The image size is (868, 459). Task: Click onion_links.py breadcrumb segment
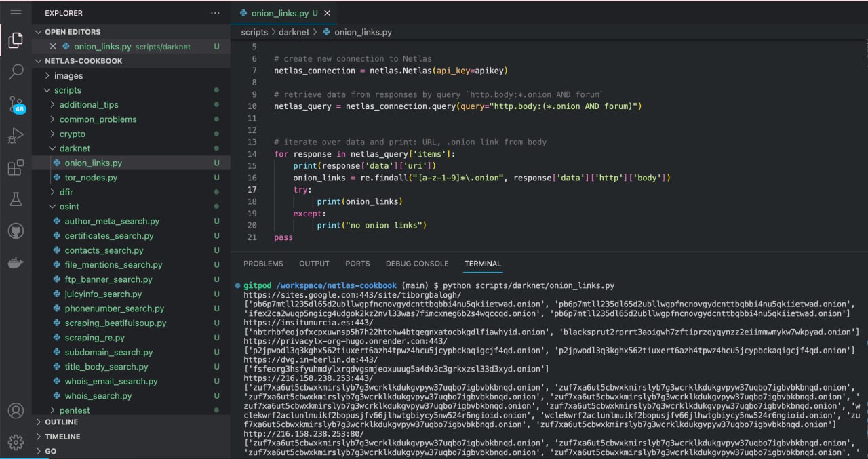click(363, 32)
